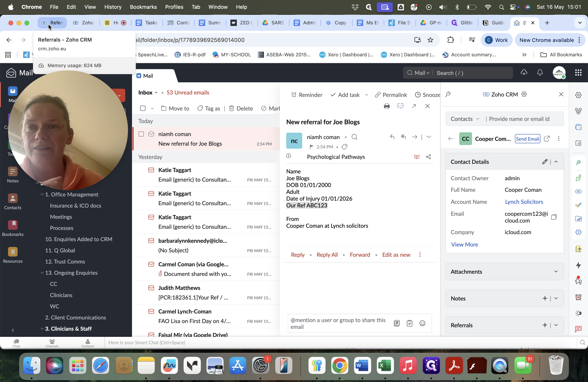
Task: Collapse 13. Ongoing Enquiries folder
Action: 42,273
